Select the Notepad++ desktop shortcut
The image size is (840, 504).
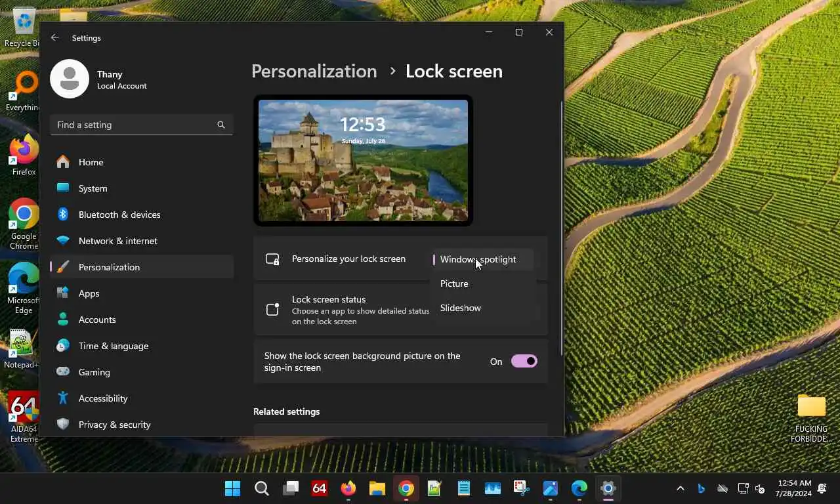pos(22,349)
